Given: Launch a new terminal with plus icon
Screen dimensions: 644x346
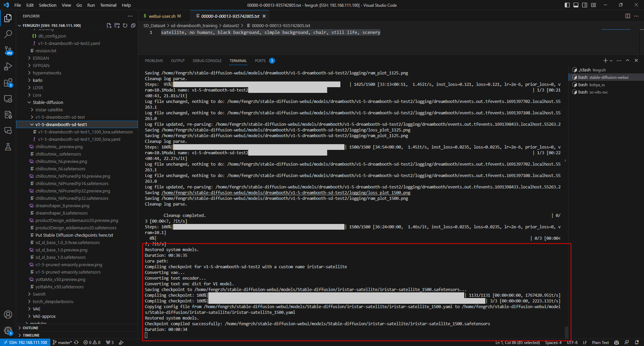Looking at the screenshot, I should 606,61.
